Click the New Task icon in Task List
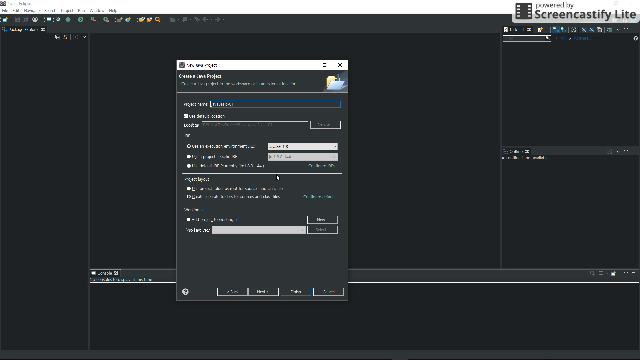 coord(540,30)
